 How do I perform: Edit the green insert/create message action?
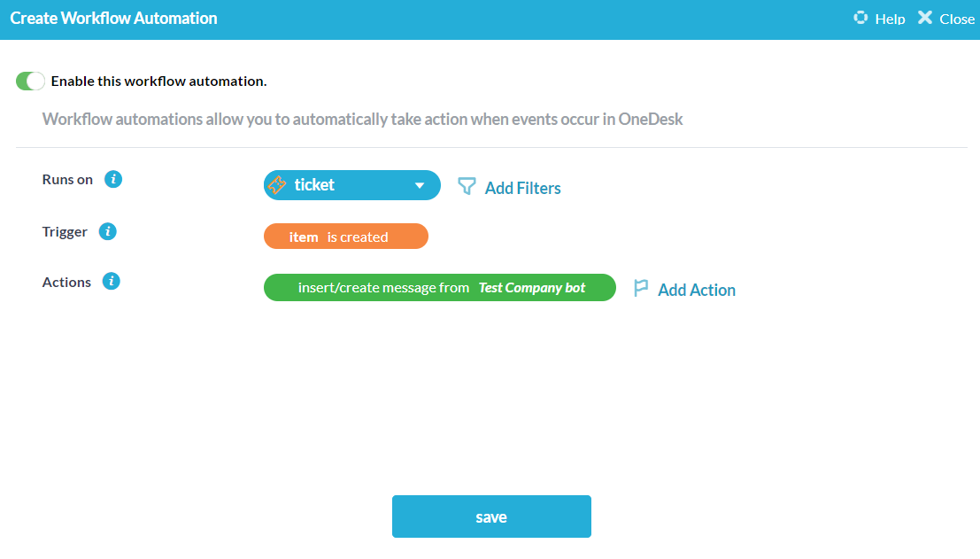383,288
